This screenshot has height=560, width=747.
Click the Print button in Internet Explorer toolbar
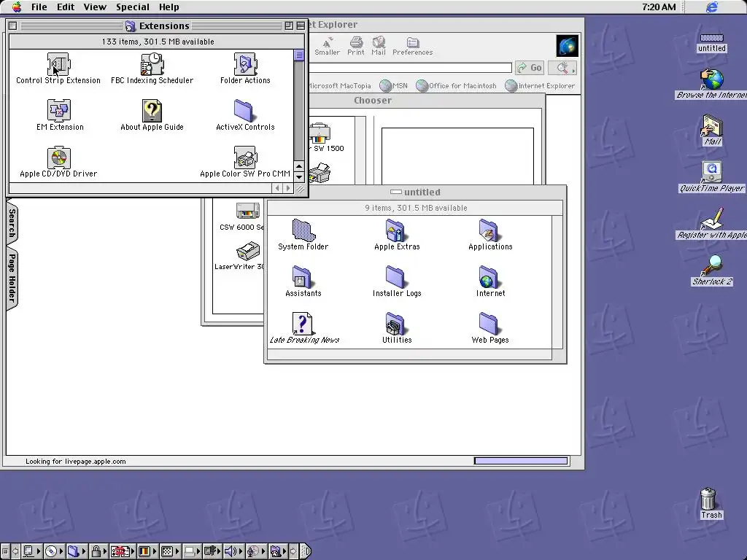[356, 46]
